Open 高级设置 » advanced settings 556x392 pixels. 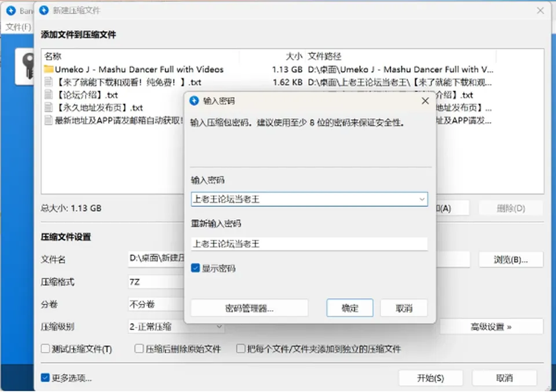[x=491, y=327]
